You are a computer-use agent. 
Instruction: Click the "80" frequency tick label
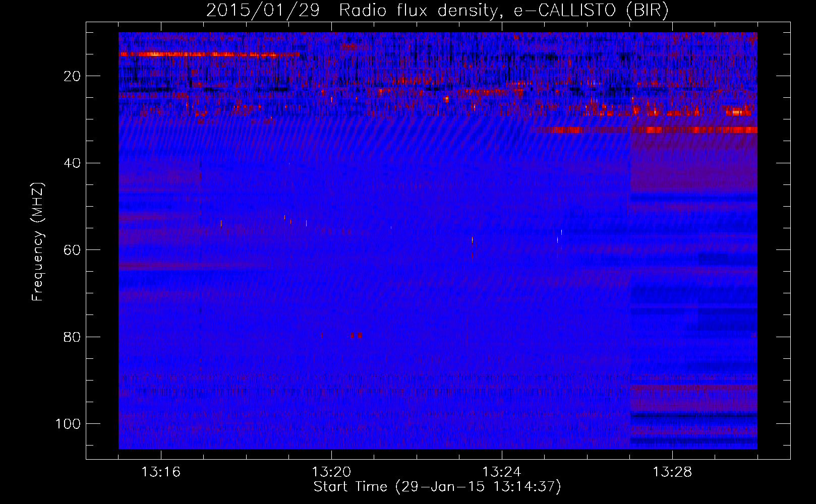point(72,337)
